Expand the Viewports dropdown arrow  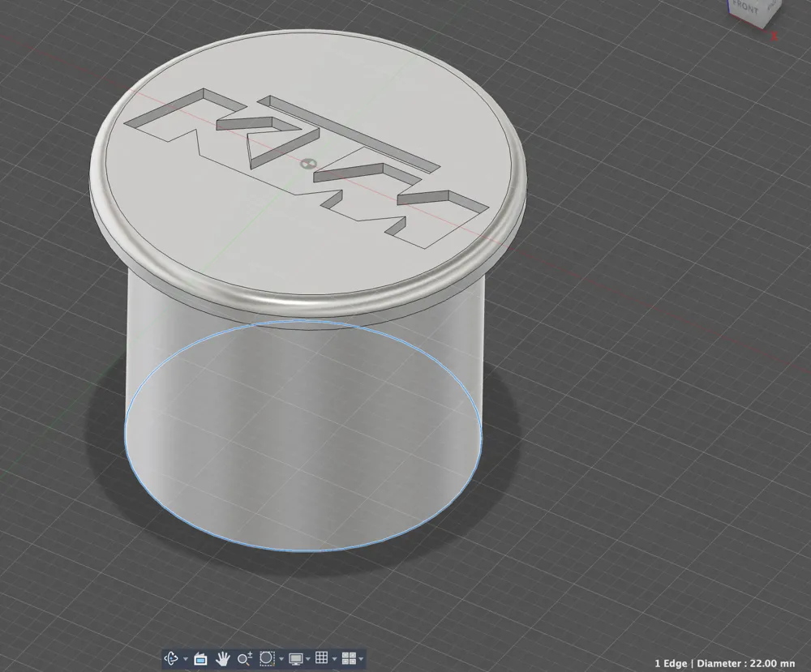point(361,659)
